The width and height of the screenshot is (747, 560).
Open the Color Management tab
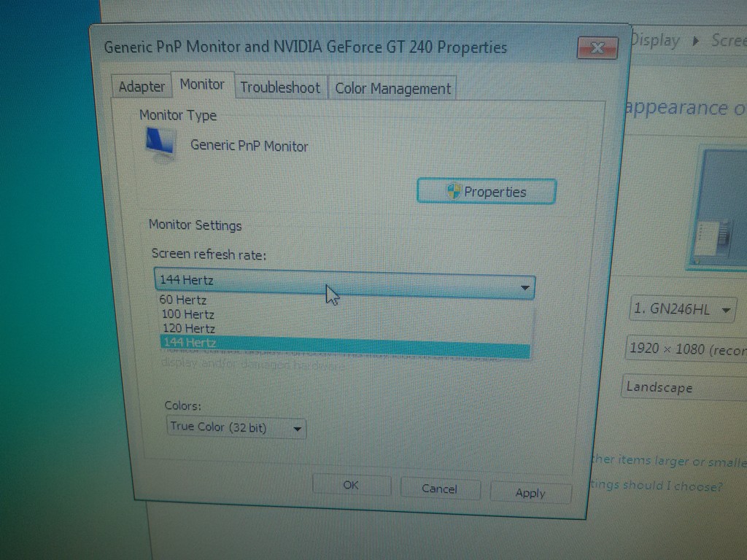392,88
